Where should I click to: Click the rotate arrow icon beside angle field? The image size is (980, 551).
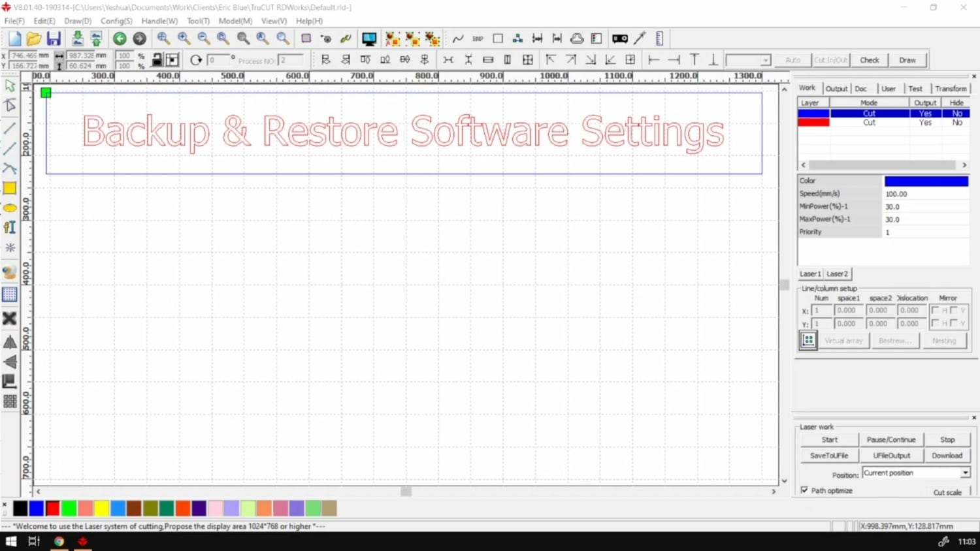tap(195, 60)
